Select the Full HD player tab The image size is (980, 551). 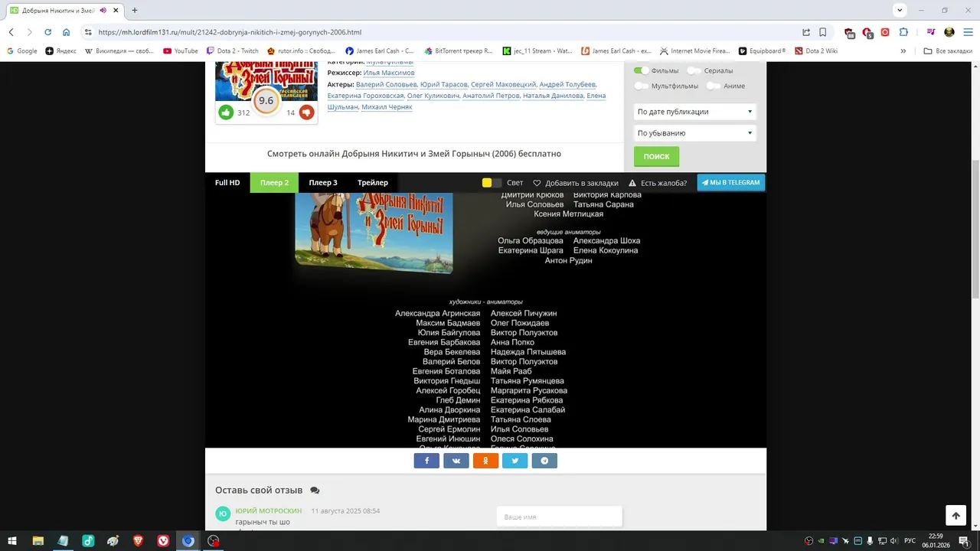point(227,183)
